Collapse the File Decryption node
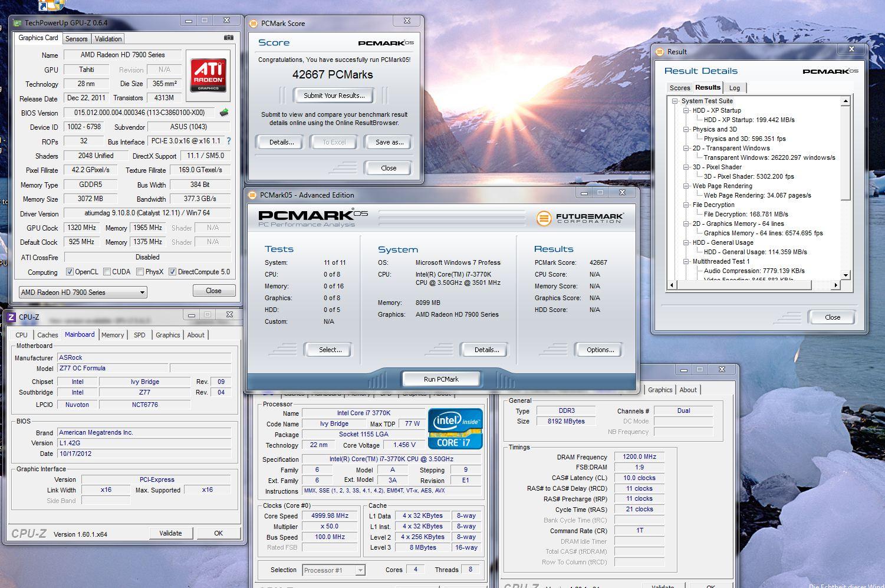 point(686,205)
